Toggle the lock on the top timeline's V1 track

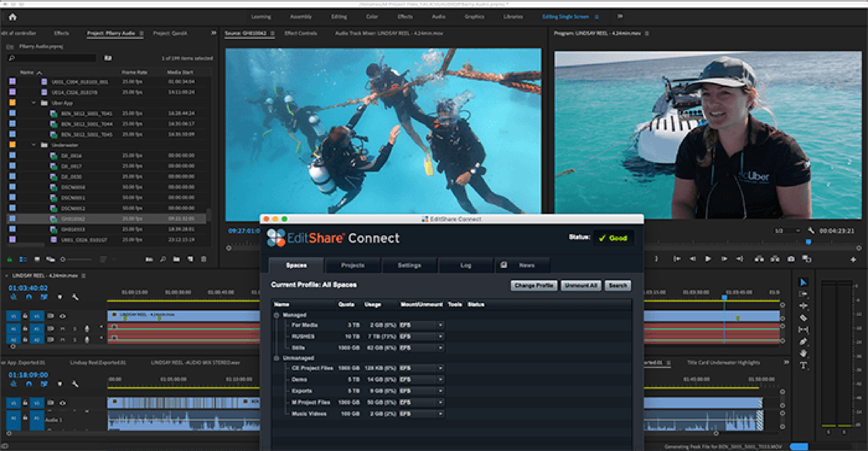click(x=25, y=316)
